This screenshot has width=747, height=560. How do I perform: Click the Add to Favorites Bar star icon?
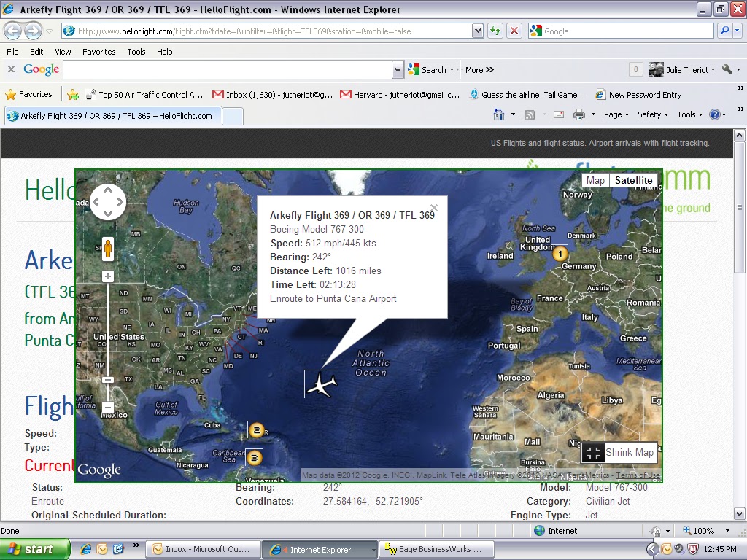pos(73,95)
